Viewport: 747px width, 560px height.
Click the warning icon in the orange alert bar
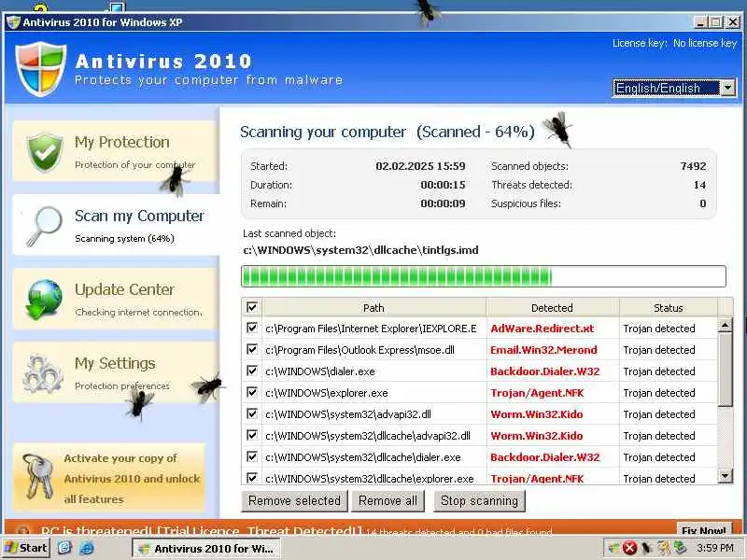click(22, 529)
